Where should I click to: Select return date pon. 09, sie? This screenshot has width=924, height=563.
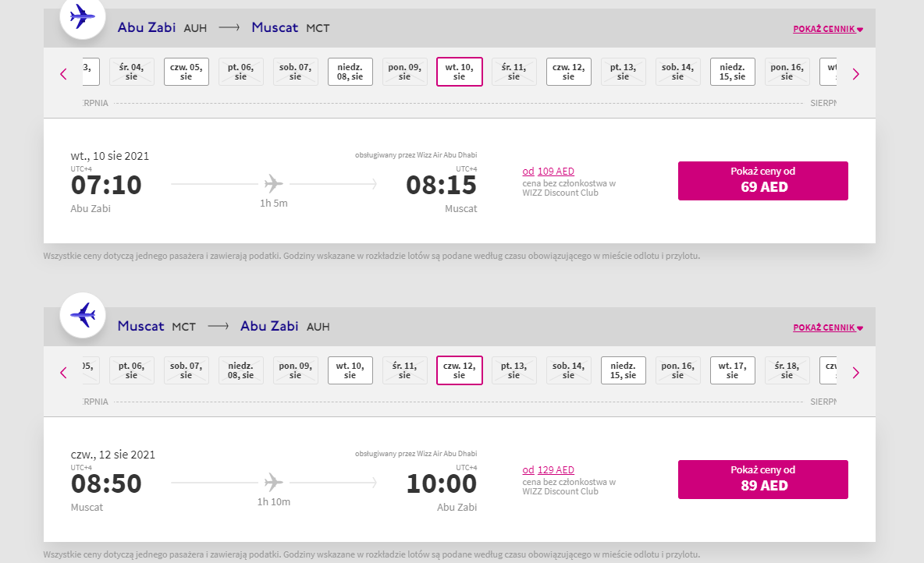pyautogui.click(x=295, y=370)
